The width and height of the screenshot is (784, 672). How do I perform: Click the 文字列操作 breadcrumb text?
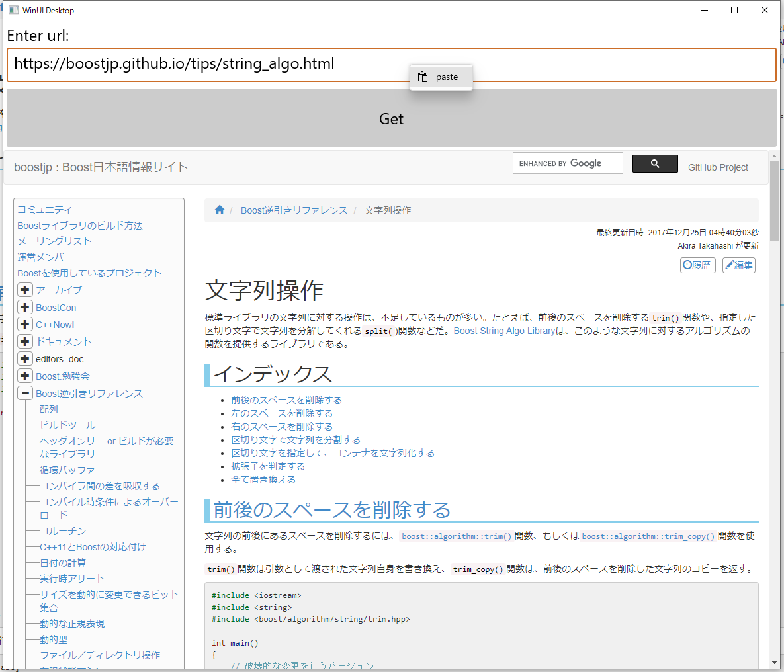pyautogui.click(x=388, y=210)
